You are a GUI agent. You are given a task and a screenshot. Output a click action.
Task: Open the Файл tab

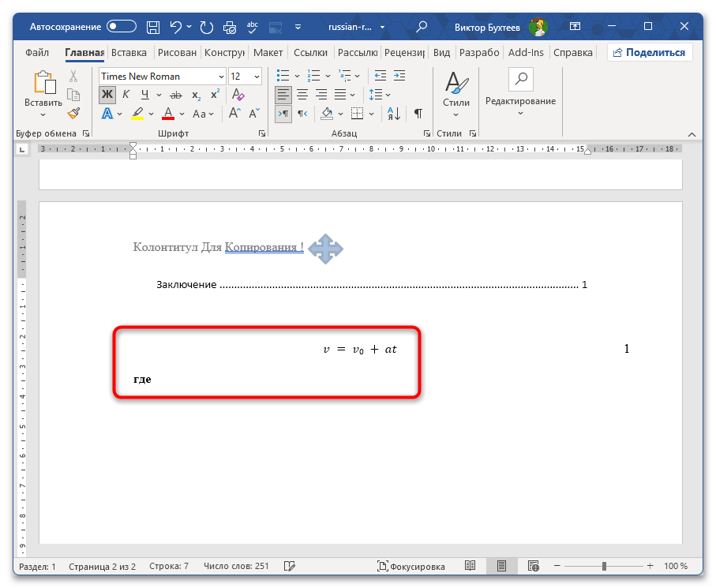(x=37, y=53)
